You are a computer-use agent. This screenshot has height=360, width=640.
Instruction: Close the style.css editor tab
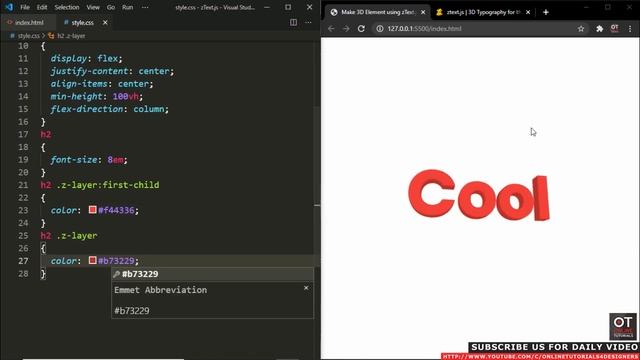(105, 22)
